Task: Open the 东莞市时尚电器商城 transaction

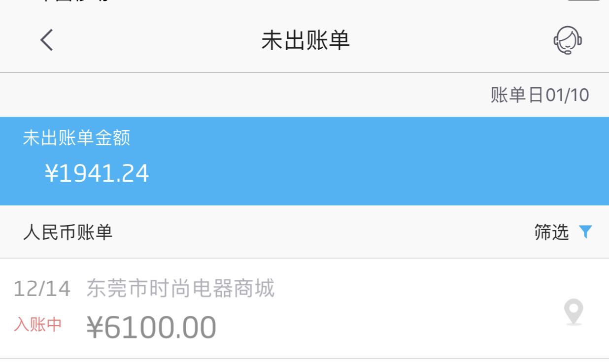Action: pyautogui.click(x=180, y=289)
